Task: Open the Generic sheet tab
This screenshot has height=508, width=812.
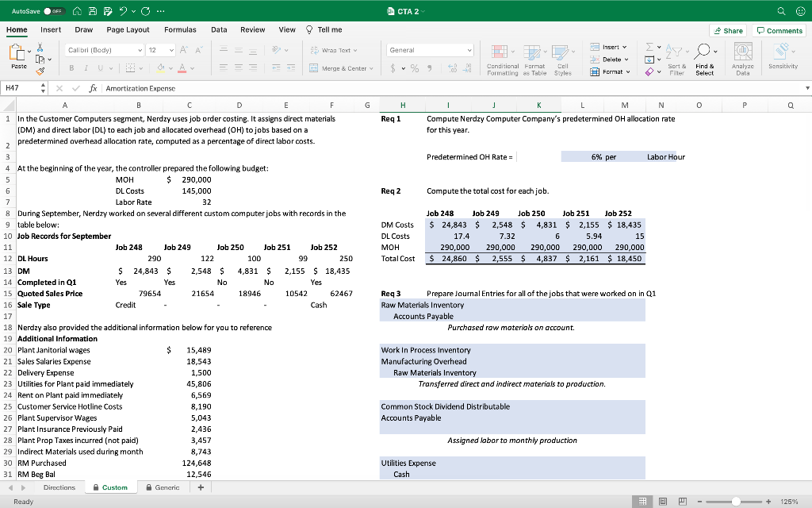Action: [163, 487]
